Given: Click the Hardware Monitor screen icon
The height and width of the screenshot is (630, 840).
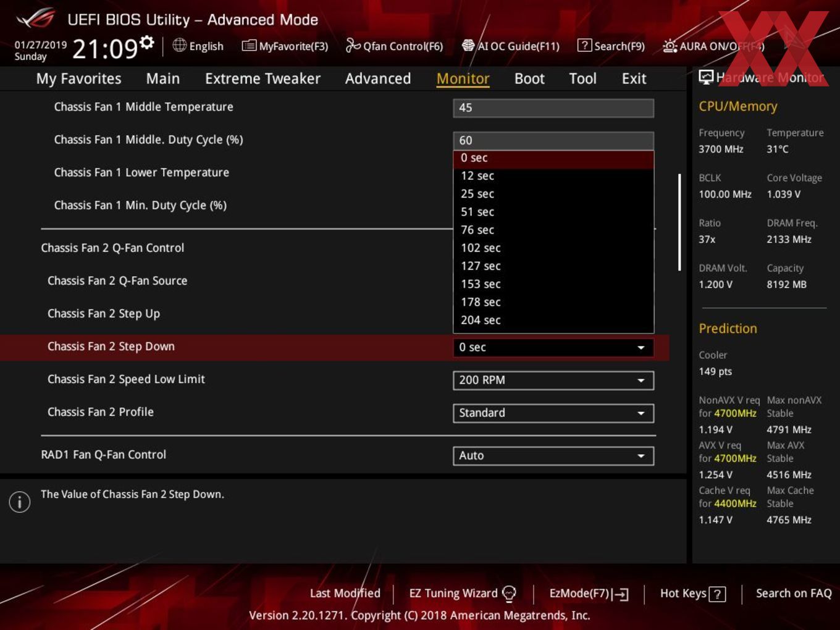Looking at the screenshot, I should pos(706,77).
